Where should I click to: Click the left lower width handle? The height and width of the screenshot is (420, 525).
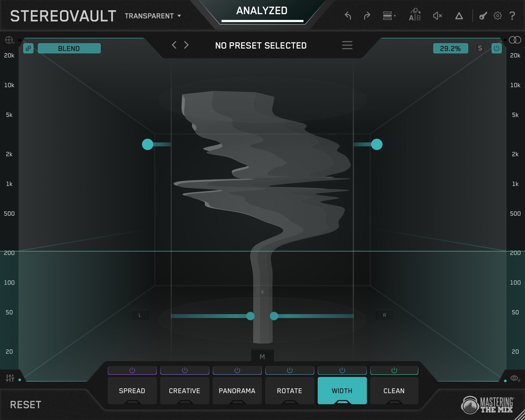(250, 316)
